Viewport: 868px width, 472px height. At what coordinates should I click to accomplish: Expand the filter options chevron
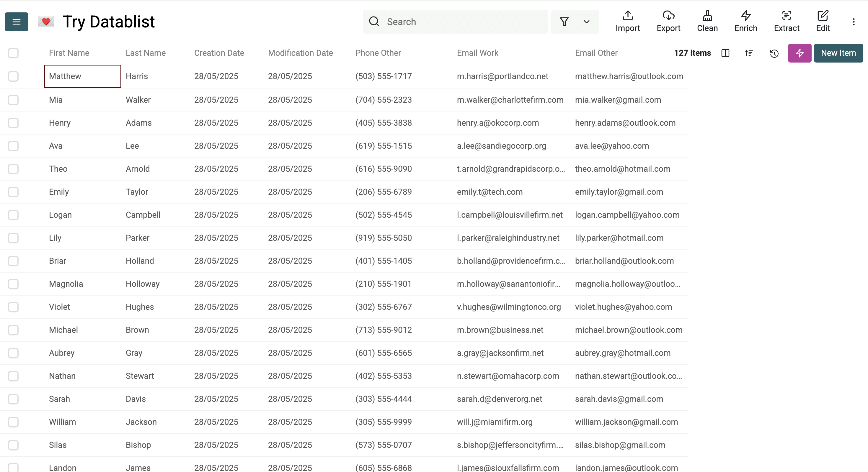[586, 22]
